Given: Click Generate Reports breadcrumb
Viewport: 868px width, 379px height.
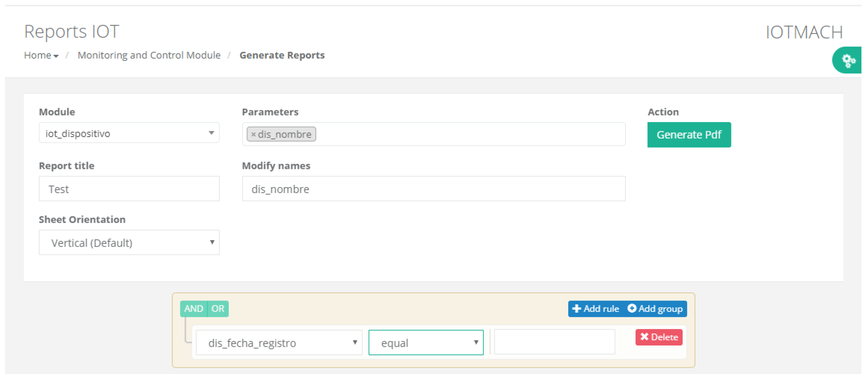Looking at the screenshot, I should click(x=282, y=55).
